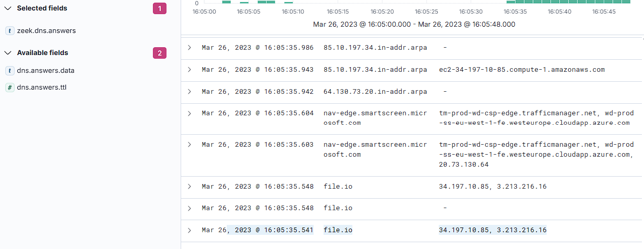The image size is (644, 249).
Task: Click timestamp Mar 26, 2023 @ 16:05:35.943
Action: coord(258,70)
